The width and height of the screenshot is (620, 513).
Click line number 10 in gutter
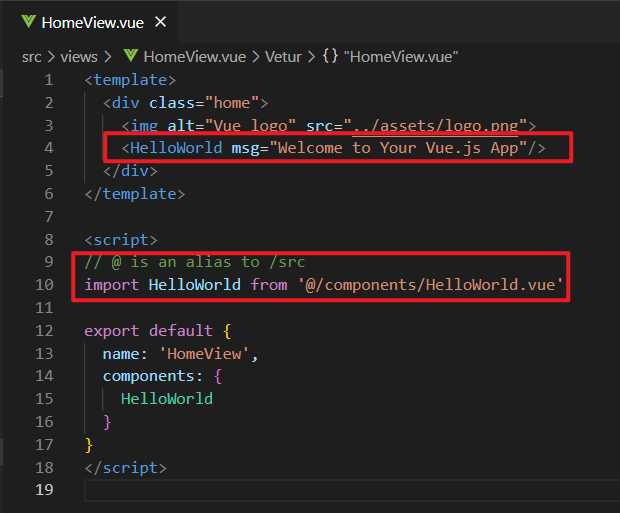[x=44, y=285]
